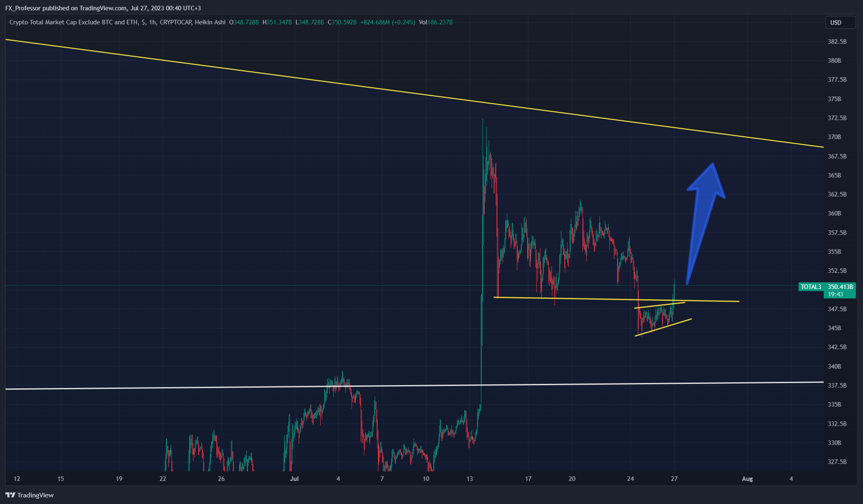Click the +824.686M (+0.24%) change value
Viewport: 863px width, 504px height.
388,22
